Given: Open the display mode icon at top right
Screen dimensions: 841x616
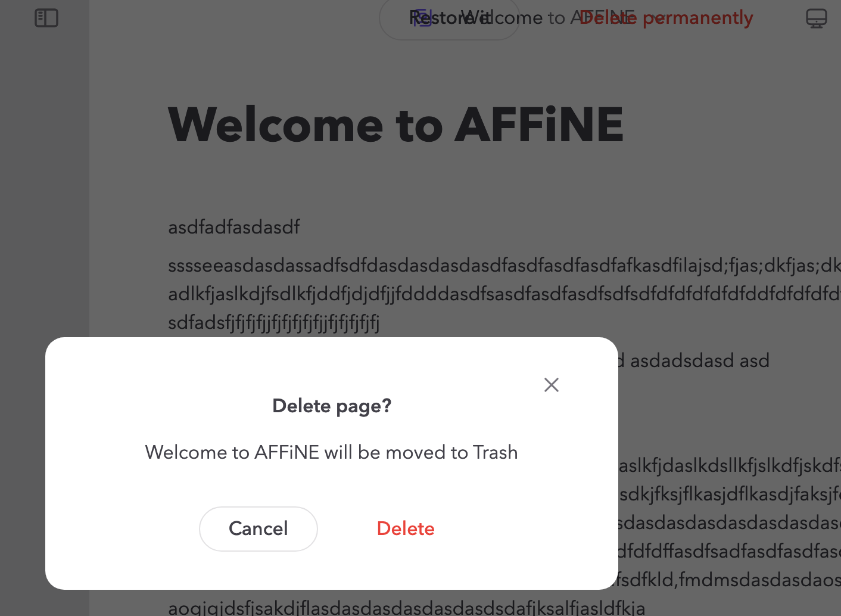Looking at the screenshot, I should 817,18.
